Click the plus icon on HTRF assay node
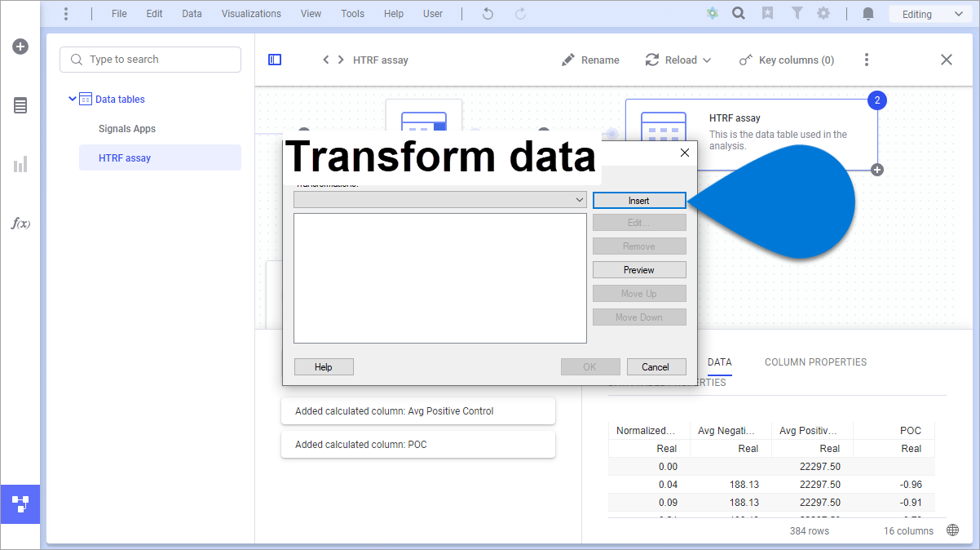The height and width of the screenshot is (550, 980). [x=877, y=170]
